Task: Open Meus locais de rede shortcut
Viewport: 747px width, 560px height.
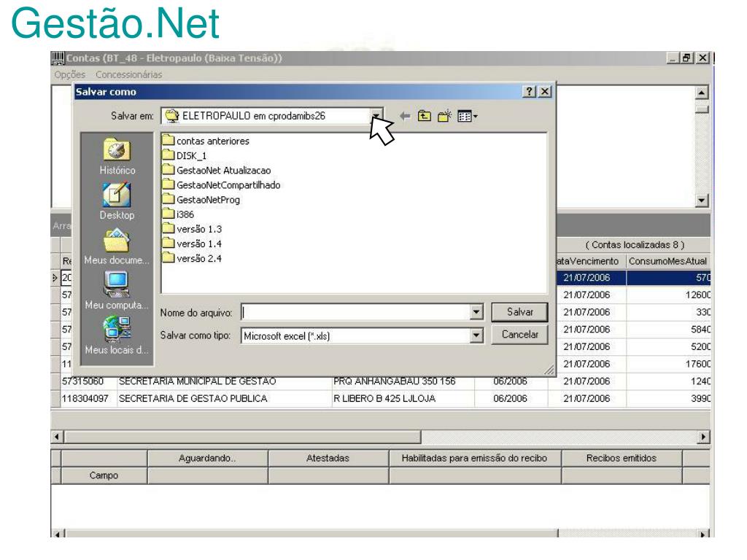Action: point(117,335)
